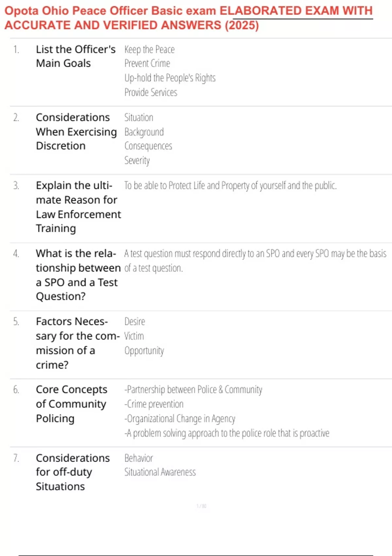Select the "Consequences" answer line
The width and height of the screenshot is (392, 556).
point(148,146)
